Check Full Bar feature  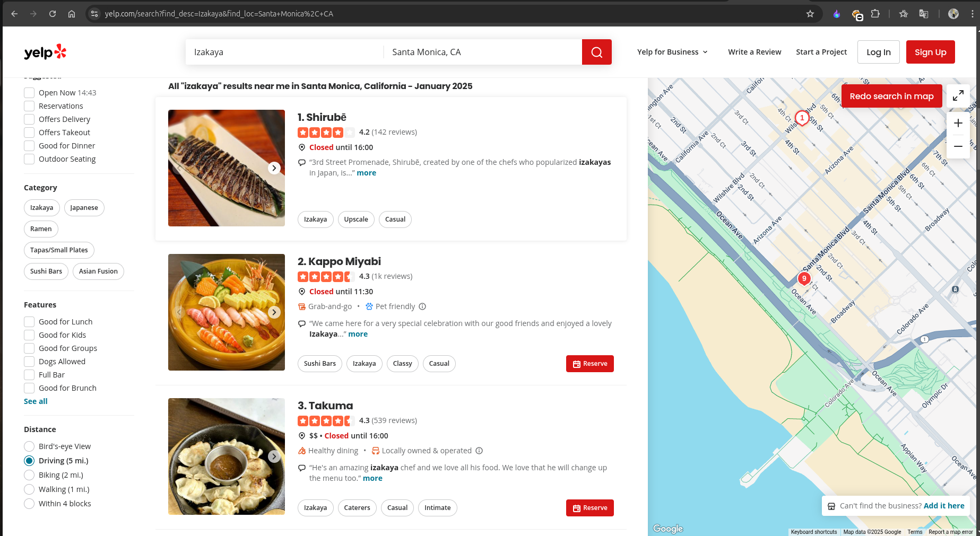pos(29,375)
